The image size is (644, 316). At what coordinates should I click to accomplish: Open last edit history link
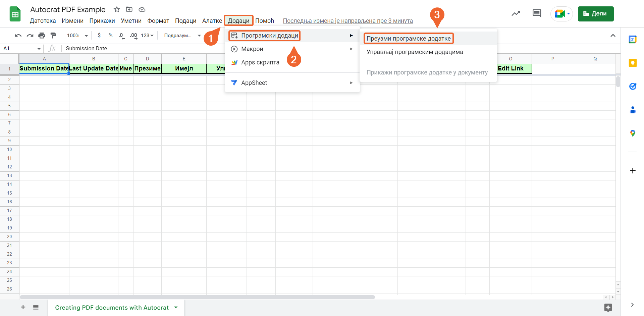point(348,21)
